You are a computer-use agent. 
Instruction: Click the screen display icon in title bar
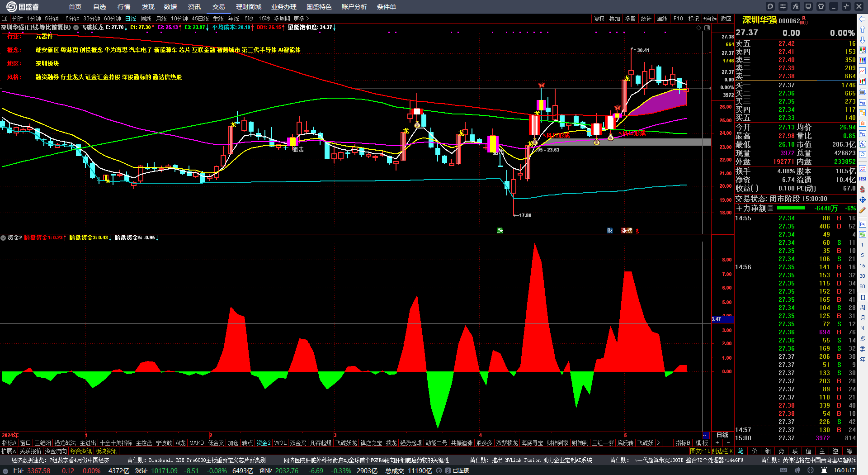click(808, 6)
